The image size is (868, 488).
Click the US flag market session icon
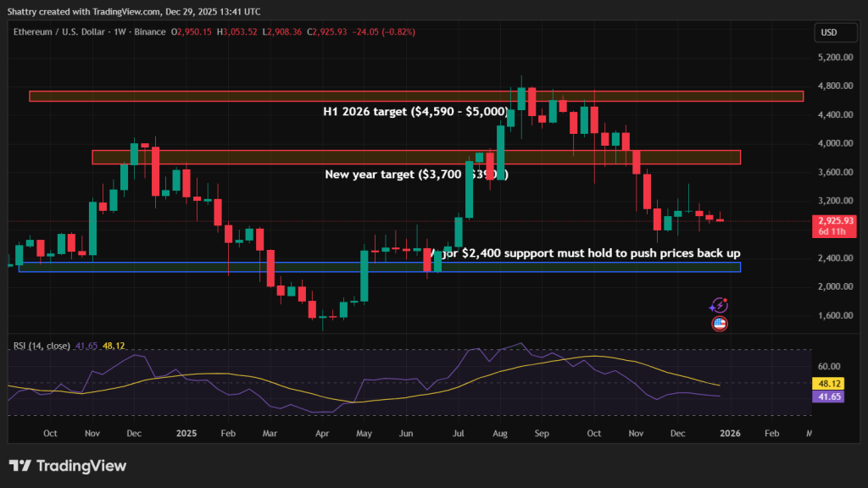tap(719, 323)
